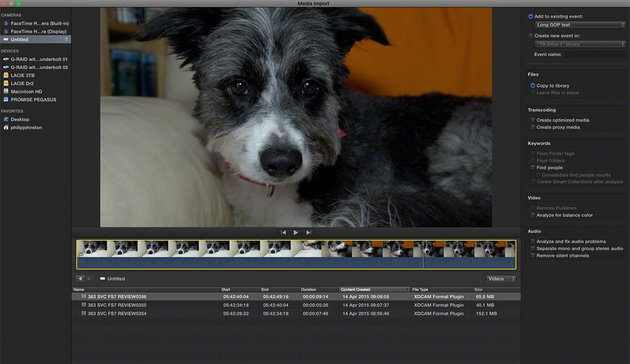630x364 pixels.
Task: Open the TB Drive 1 library dropdown
Action: pos(580,44)
